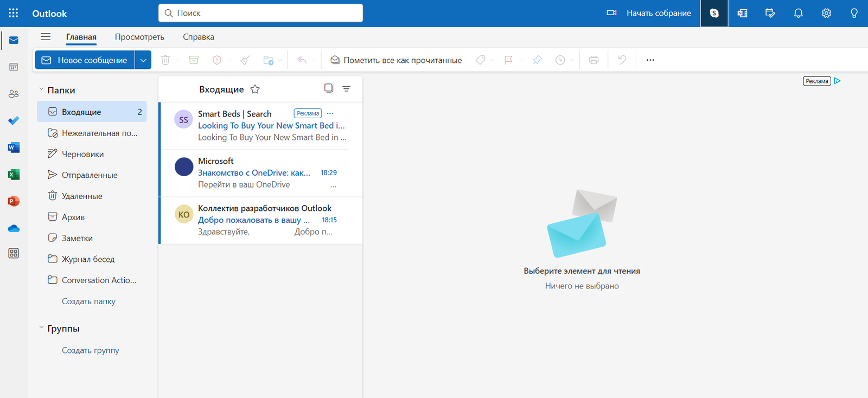Toggle select-all messages checkbox icon
Screen dimensions: 868x398
pos(329,88)
